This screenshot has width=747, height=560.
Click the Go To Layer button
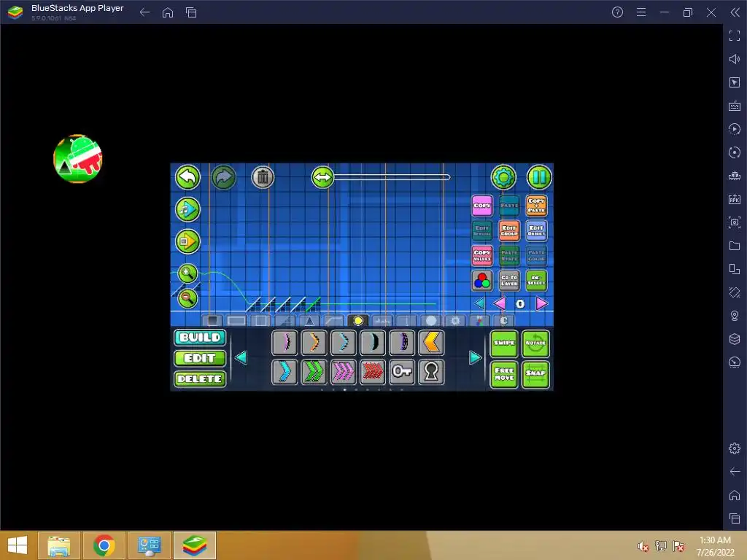(x=509, y=281)
